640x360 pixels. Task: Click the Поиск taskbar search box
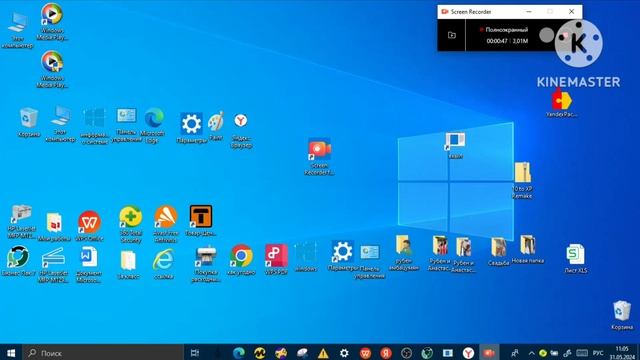pos(103,353)
